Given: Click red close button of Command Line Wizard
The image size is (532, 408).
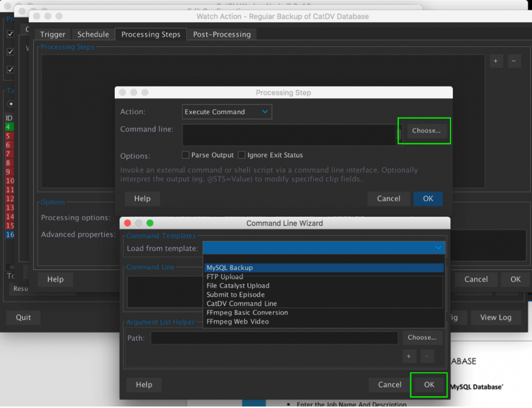Looking at the screenshot, I should (127, 223).
